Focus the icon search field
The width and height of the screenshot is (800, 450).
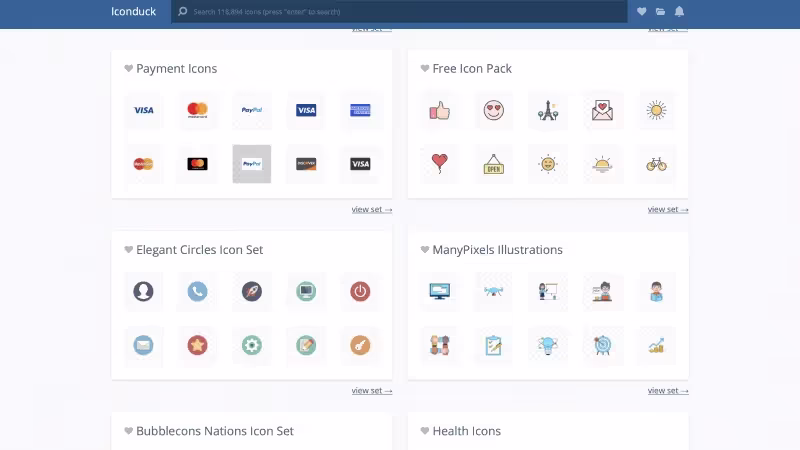400,12
